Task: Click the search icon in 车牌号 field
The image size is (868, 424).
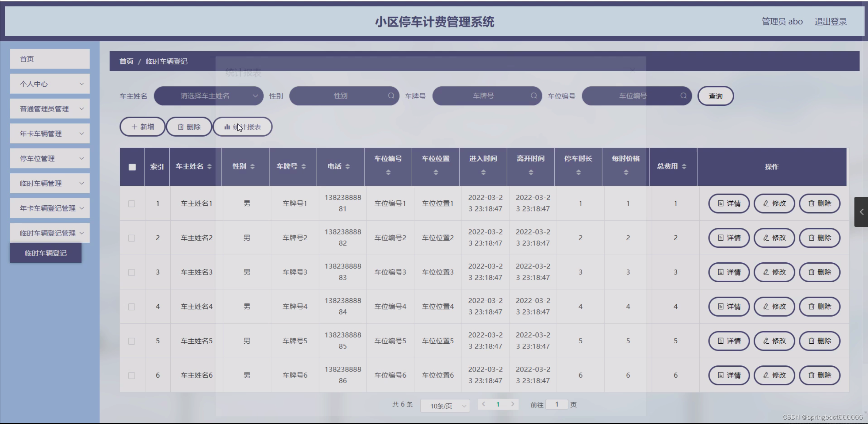Action: 534,96
